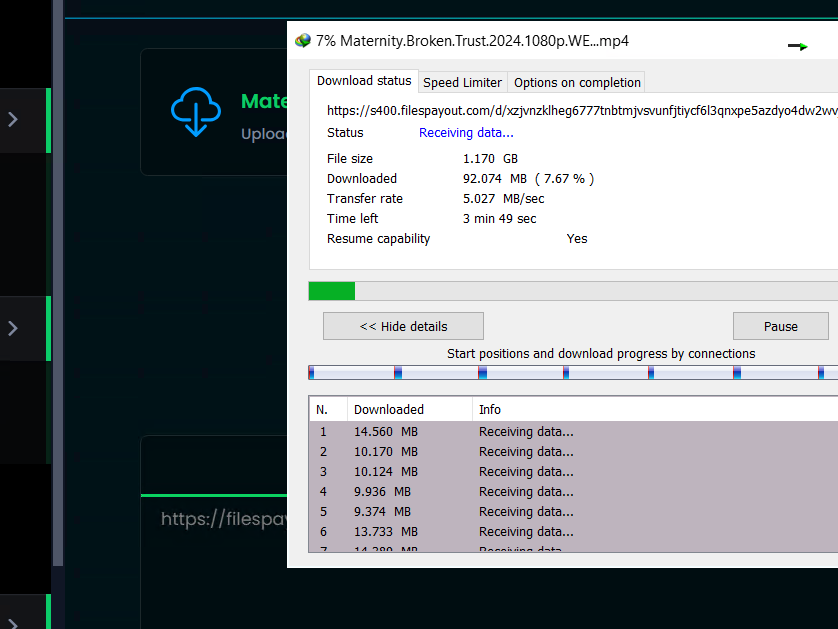This screenshot has width=838, height=629.
Task: Click the green download progress bar
Action: (x=332, y=291)
